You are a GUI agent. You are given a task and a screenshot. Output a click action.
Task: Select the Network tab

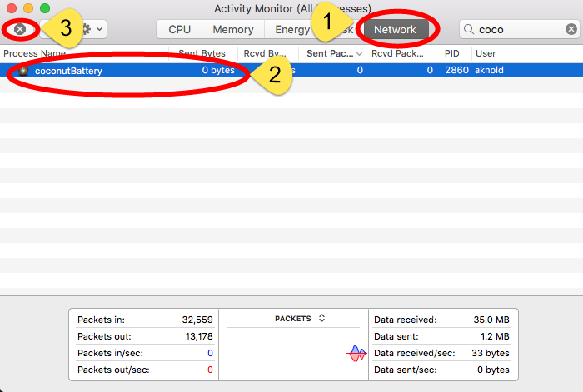pos(394,29)
